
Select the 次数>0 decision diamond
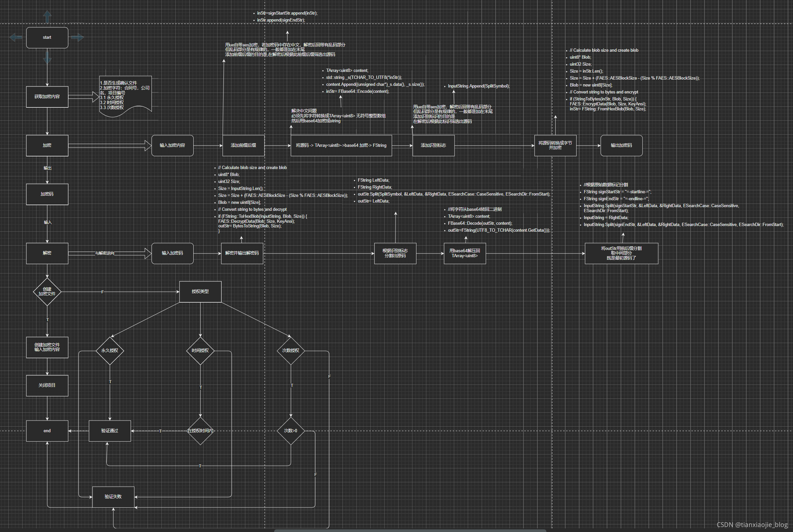290,431
